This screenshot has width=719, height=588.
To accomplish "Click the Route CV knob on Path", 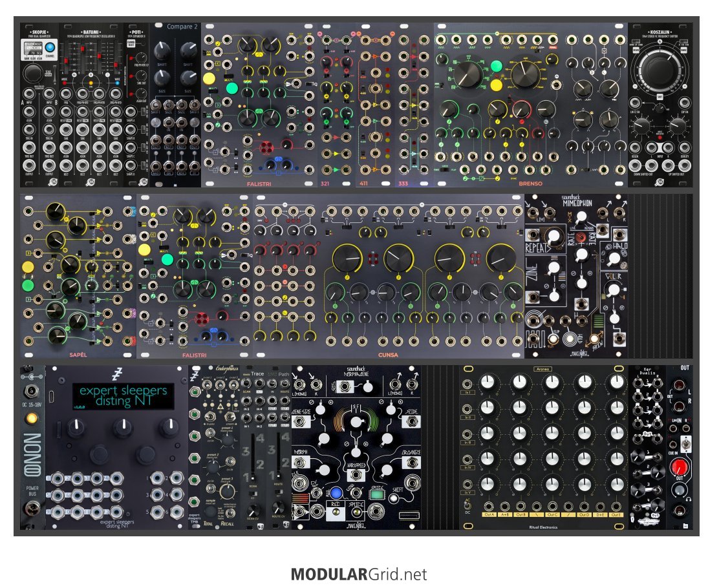I will (278, 508).
